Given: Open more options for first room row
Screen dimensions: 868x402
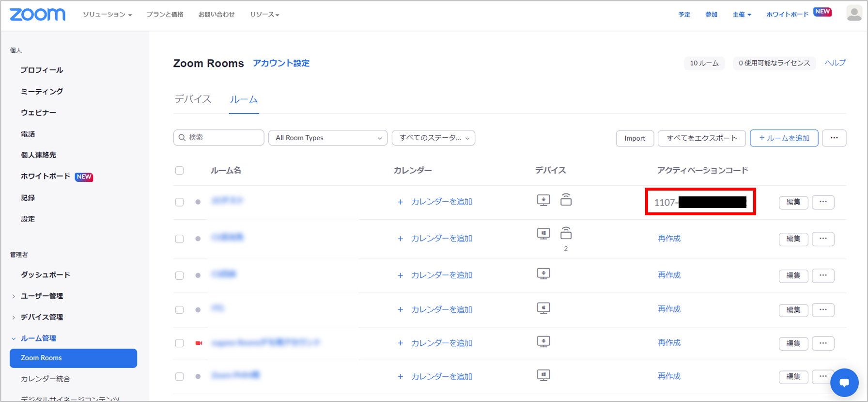Looking at the screenshot, I should pyautogui.click(x=823, y=202).
